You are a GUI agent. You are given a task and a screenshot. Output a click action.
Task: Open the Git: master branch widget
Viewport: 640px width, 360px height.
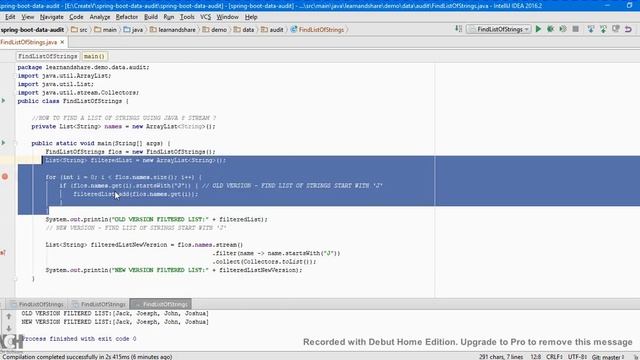click(608, 357)
